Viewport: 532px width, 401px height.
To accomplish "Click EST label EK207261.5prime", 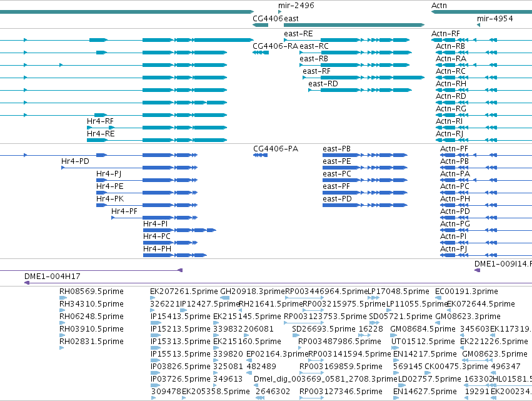I will pos(184,292).
